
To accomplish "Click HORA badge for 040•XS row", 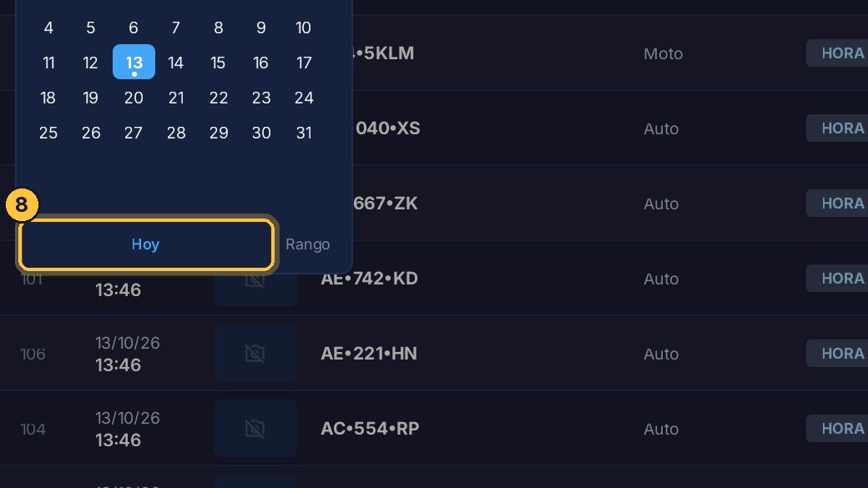I will [838, 128].
